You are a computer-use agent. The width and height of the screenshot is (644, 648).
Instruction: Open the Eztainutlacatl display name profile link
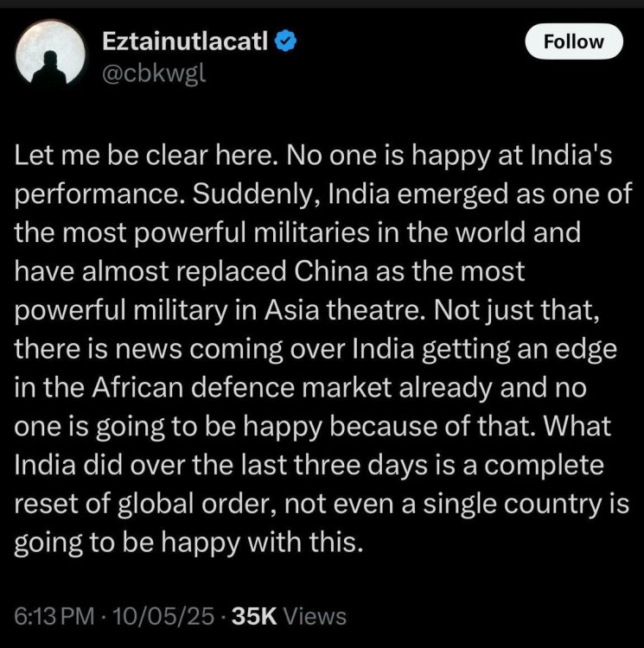click(x=185, y=41)
